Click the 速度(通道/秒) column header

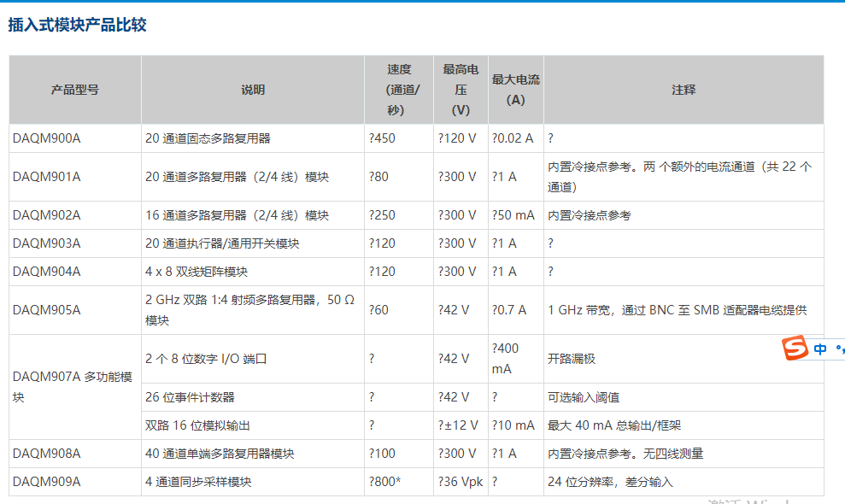point(398,89)
